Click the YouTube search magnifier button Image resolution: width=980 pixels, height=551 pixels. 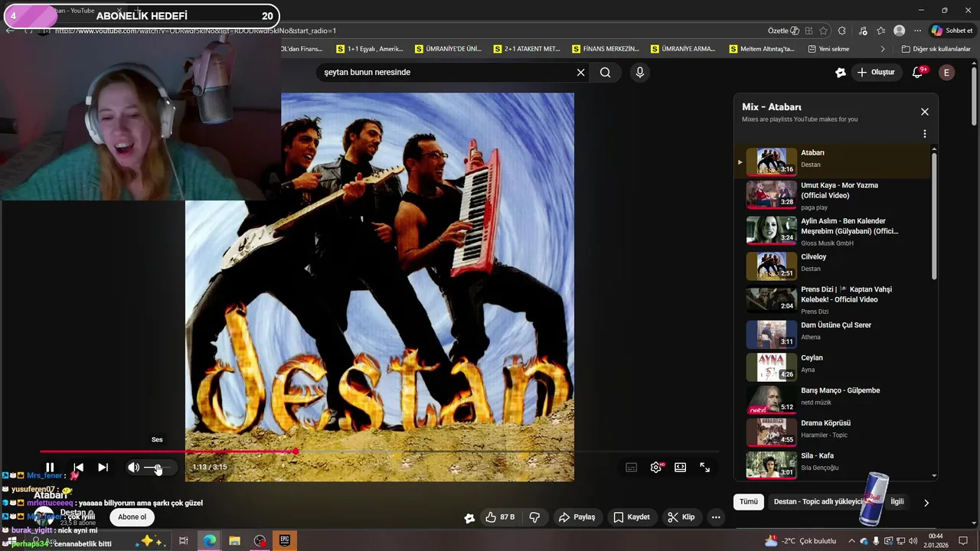[x=606, y=73]
